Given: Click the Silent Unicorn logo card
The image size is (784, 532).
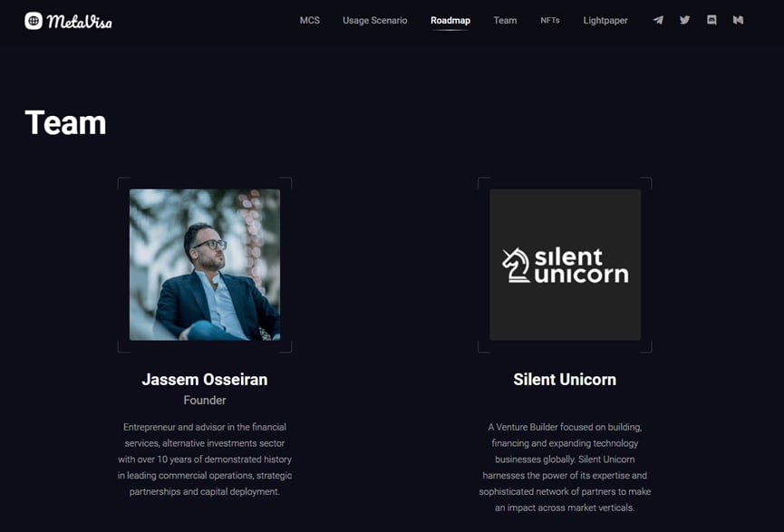Looking at the screenshot, I should pyautogui.click(x=565, y=265).
